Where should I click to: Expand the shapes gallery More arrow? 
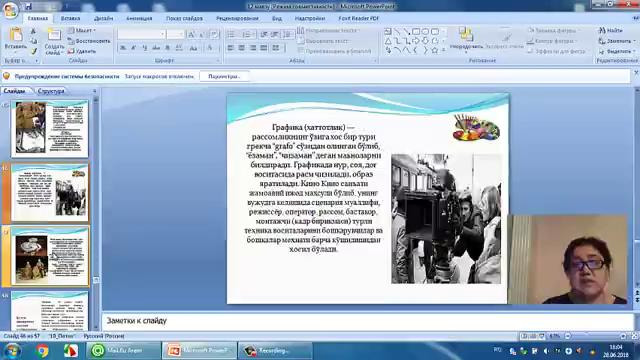point(444,50)
